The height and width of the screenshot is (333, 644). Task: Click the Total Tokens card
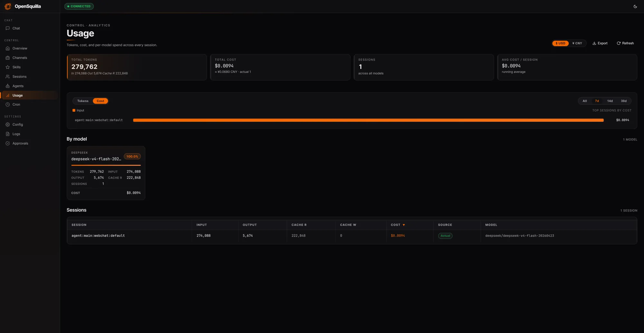(x=137, y=67)
